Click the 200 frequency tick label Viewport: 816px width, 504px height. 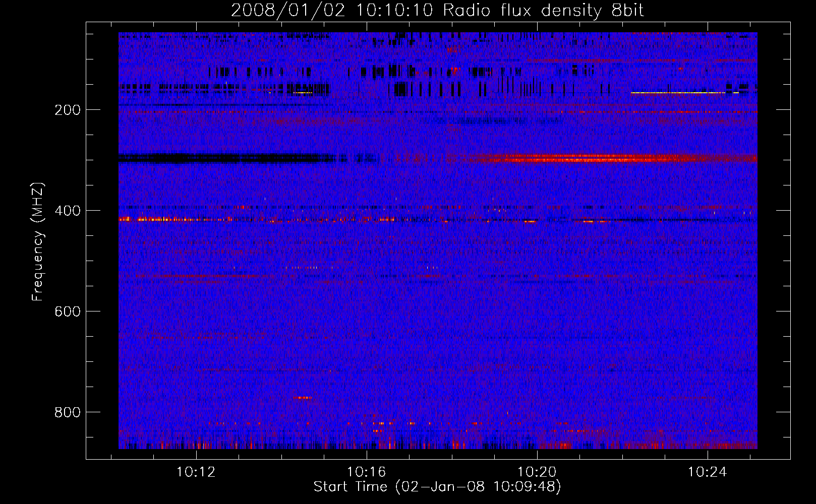68,110
